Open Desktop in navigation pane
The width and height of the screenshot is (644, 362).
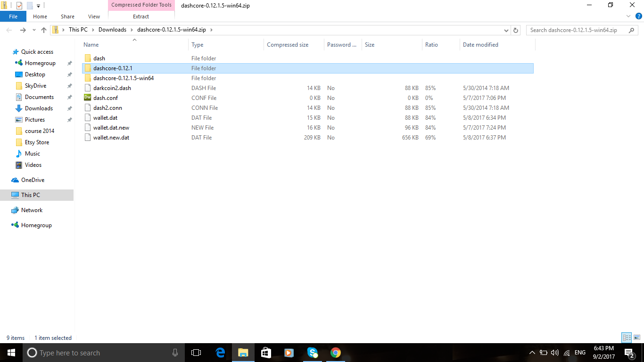tap(35, 74)
